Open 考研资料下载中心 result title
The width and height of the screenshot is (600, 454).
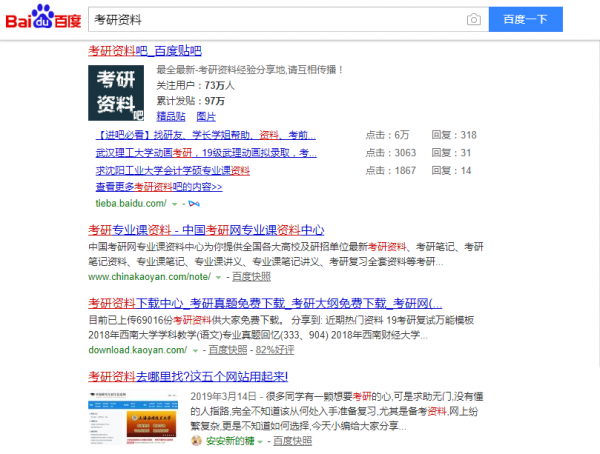coord(265,303)
